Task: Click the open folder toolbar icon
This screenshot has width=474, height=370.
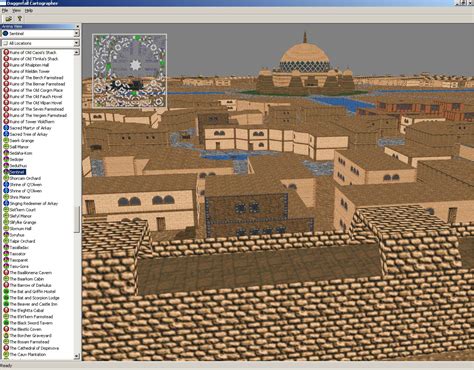Action: [9, 19]
